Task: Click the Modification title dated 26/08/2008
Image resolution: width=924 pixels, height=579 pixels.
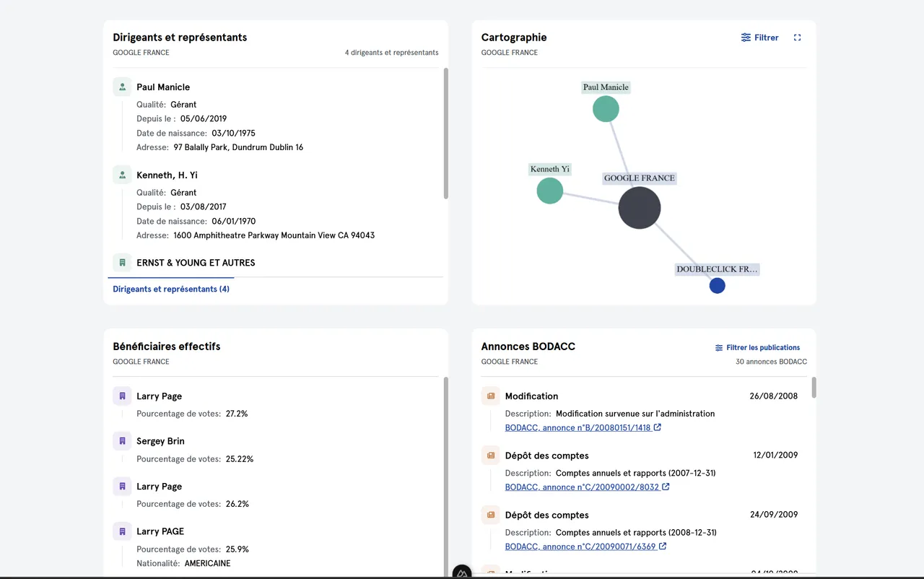Action: pos(531,396)
